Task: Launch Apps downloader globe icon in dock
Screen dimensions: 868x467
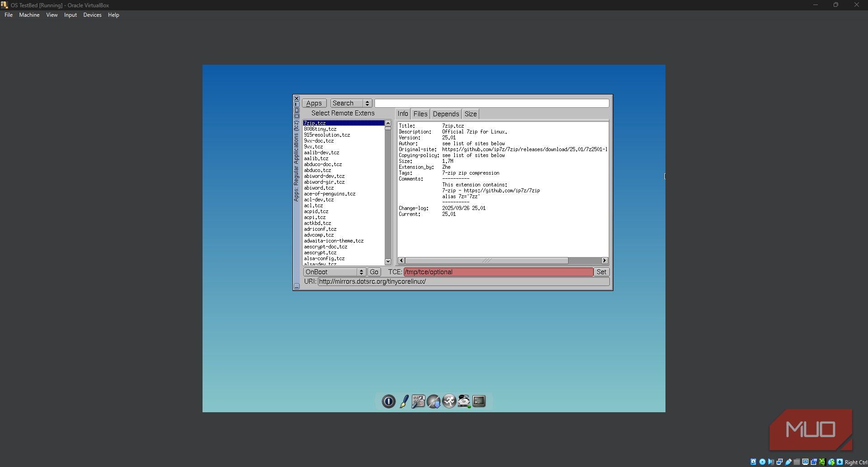Action: coord(434,401)
